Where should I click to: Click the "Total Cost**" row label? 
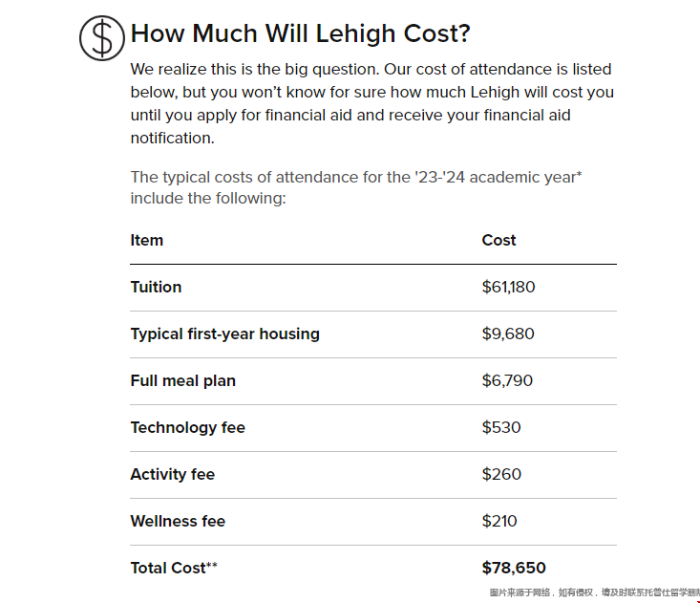pyautogui.click(x=174, y=568)
